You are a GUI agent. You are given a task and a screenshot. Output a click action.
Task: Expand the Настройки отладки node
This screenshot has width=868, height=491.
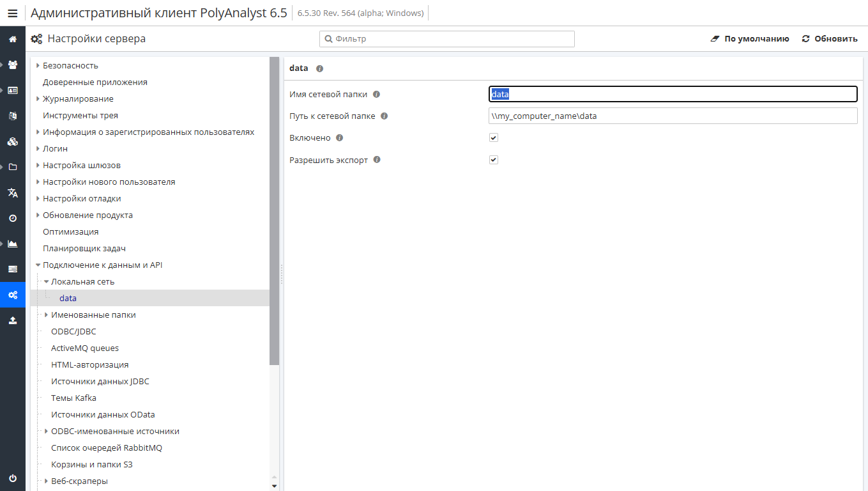click(38, 198)
